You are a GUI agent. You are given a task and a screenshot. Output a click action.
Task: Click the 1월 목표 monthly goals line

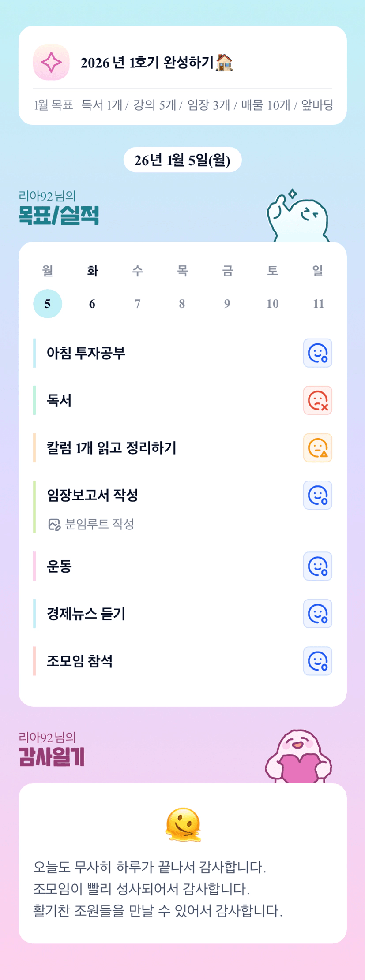click(183, 105)
